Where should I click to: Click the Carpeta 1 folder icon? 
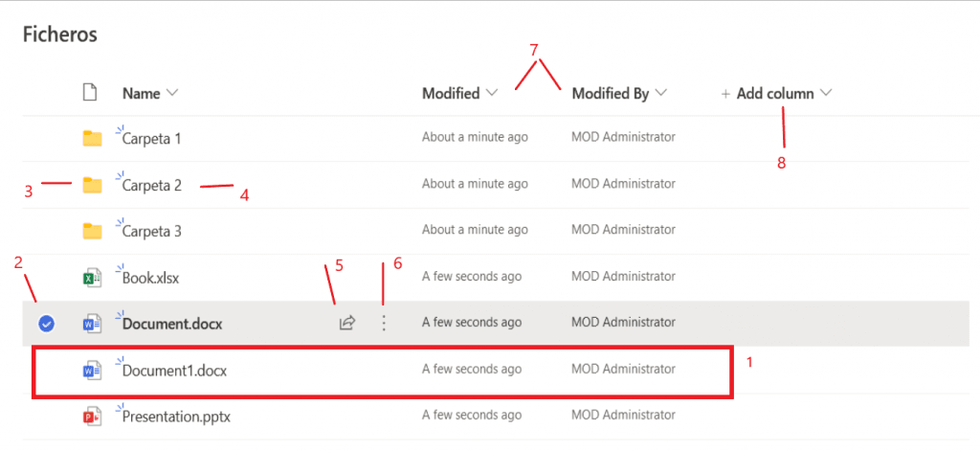point(93,138)
